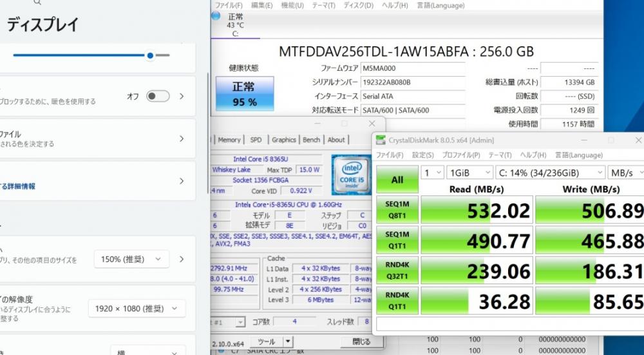Click the 532.02 sequential read result
Image resolution: width=644 pixels, height=355 pixels.
tap(477, 210)
